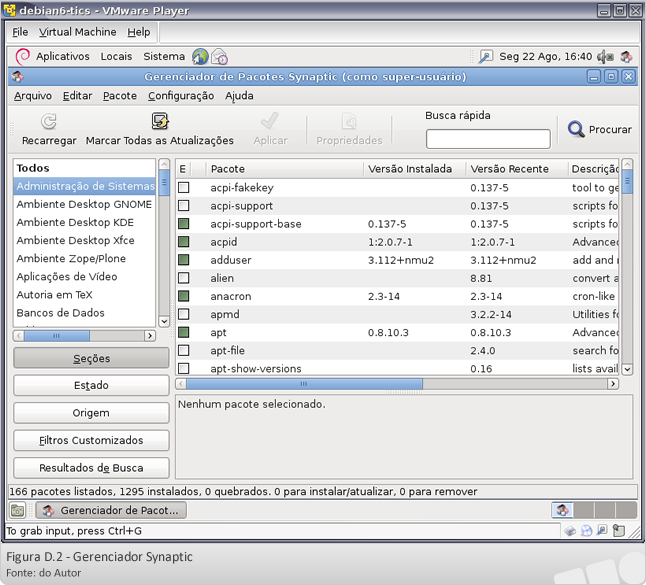Image resolution: width=646 pixels, height=585 pixels.
Task: Click the VMware hard disk status icon
Action: (x=570, y=531)
